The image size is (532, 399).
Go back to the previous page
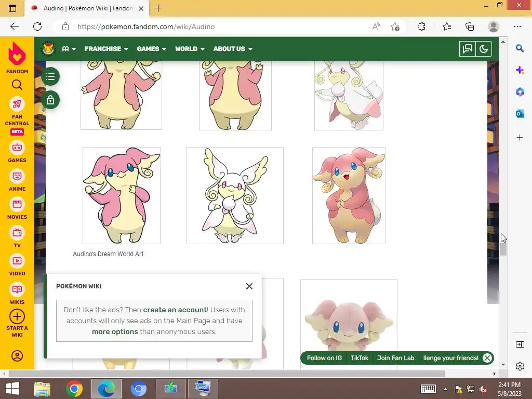14,26
